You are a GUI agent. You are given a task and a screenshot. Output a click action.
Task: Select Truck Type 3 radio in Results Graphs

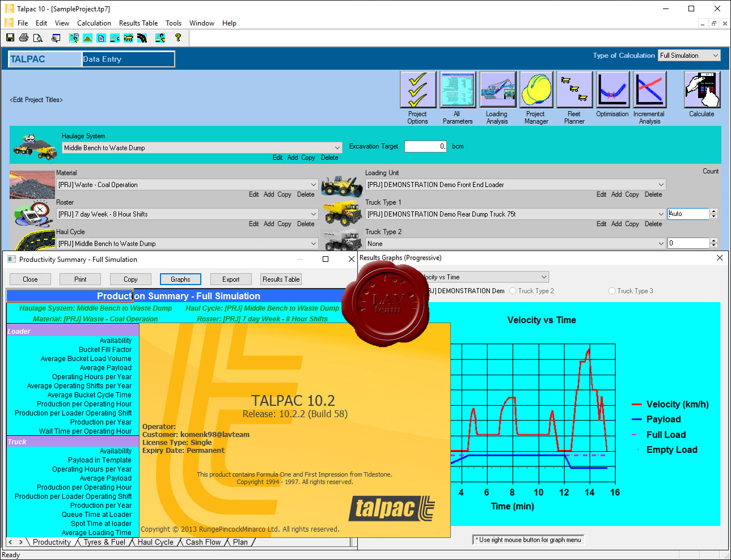coord(612,291)
